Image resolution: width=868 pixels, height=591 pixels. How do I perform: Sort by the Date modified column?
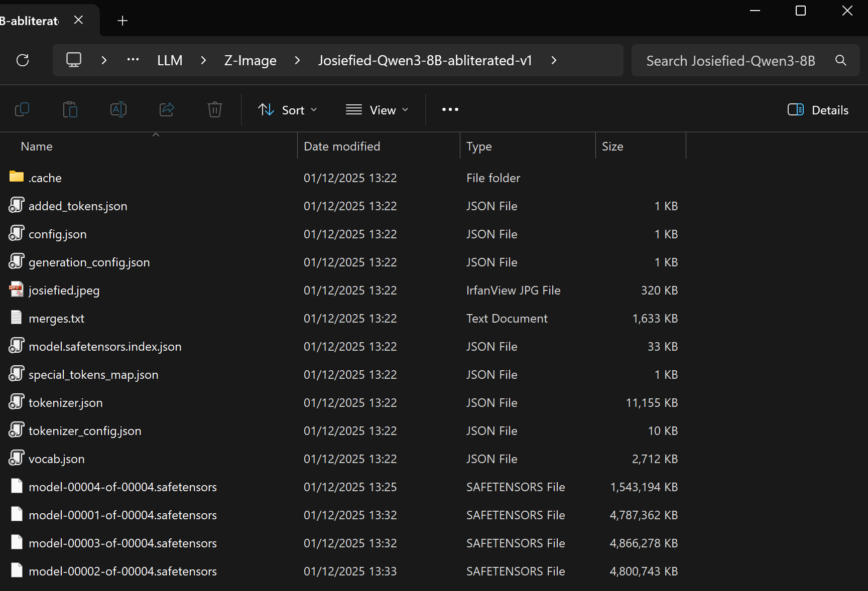(342, 146)
